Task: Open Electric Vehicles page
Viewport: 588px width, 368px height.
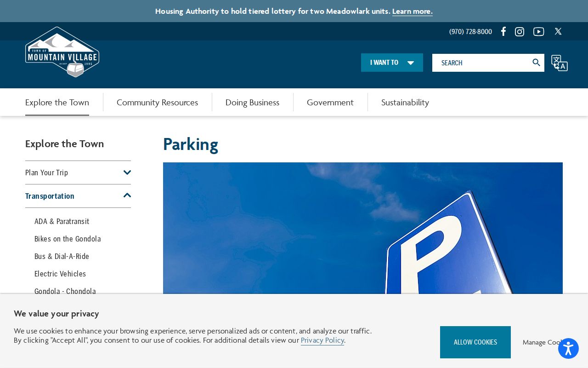Action: point(60,274)
